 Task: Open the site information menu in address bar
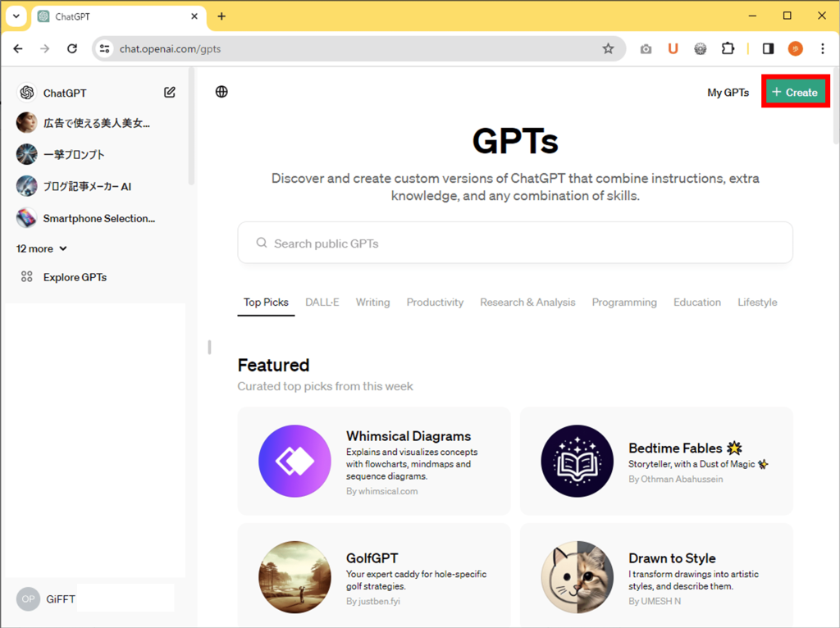pyautogui.click(x=105, y=48)
